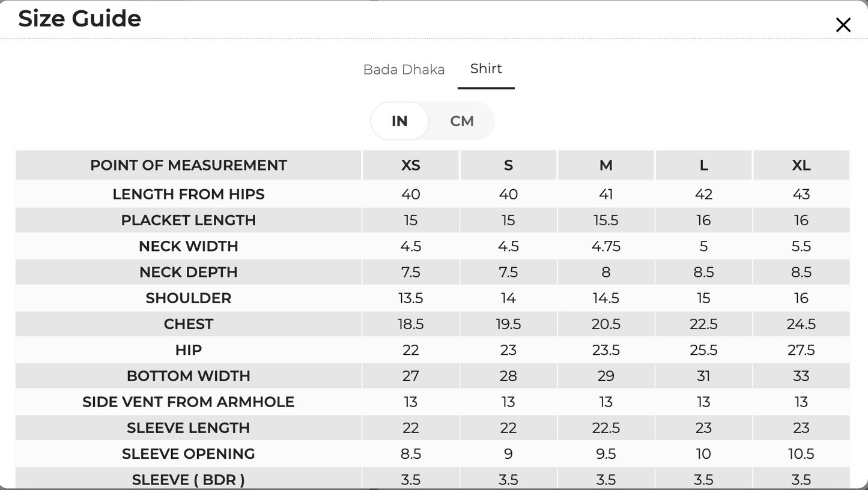Click the Point of Measurement header

(x=189, y=165)
